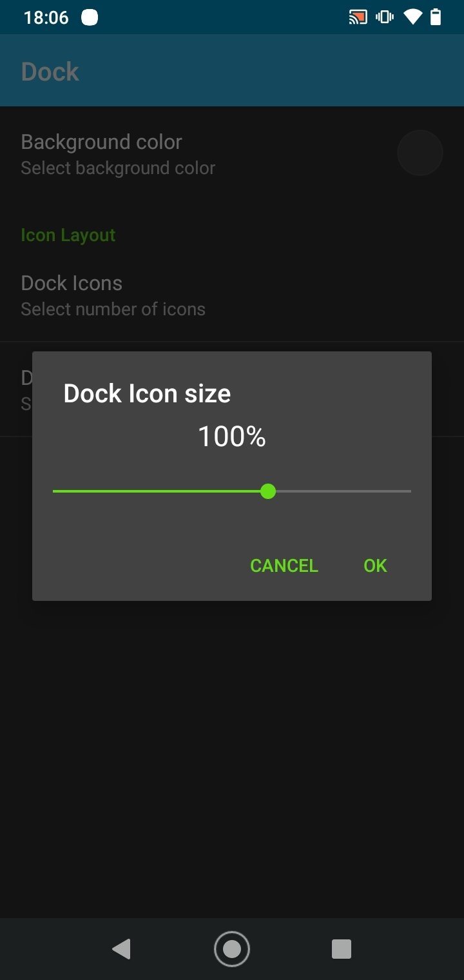
Task: Tap the battery status icon
Action: [x=436, y=17]
